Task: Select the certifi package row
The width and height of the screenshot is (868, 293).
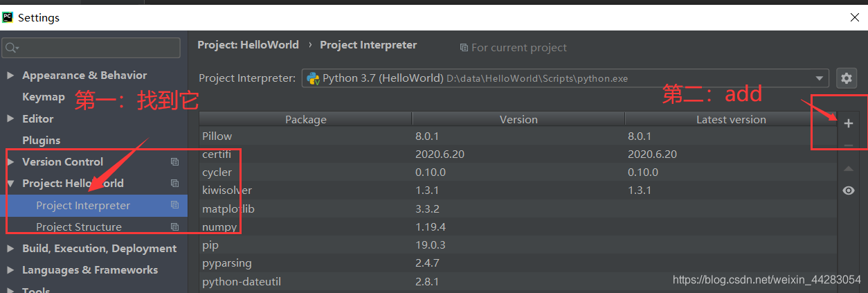Action: pyautogui.click(x=518, y=154)
